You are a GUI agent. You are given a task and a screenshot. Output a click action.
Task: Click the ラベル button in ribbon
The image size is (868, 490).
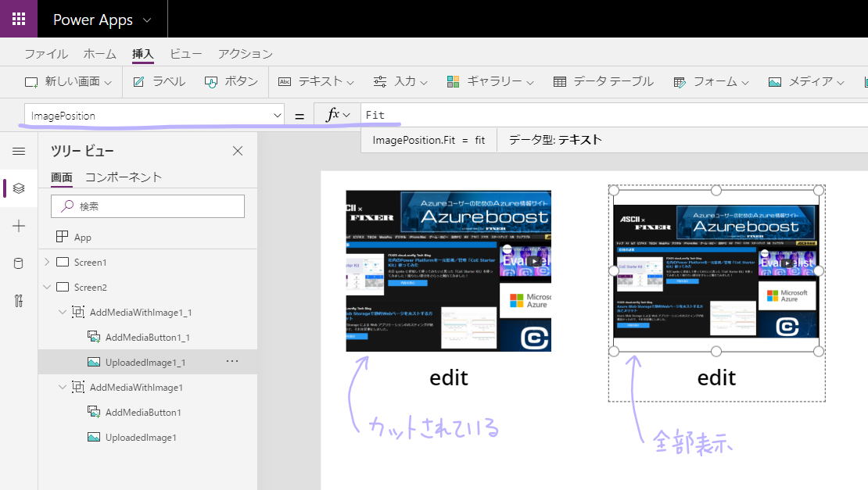[x=160, y=81]
